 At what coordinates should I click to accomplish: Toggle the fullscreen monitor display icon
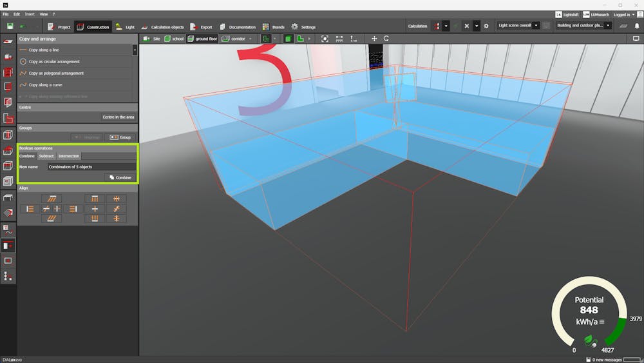click(x=636, y=39)
